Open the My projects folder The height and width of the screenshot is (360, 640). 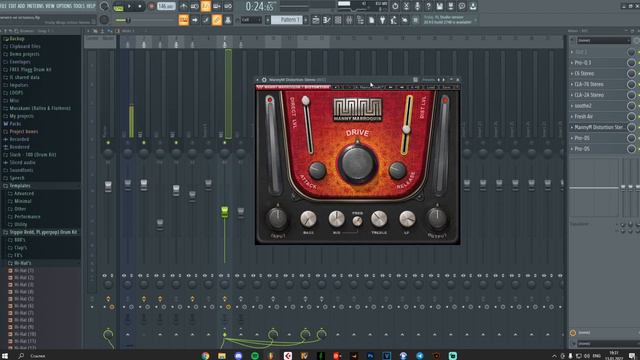21,116
